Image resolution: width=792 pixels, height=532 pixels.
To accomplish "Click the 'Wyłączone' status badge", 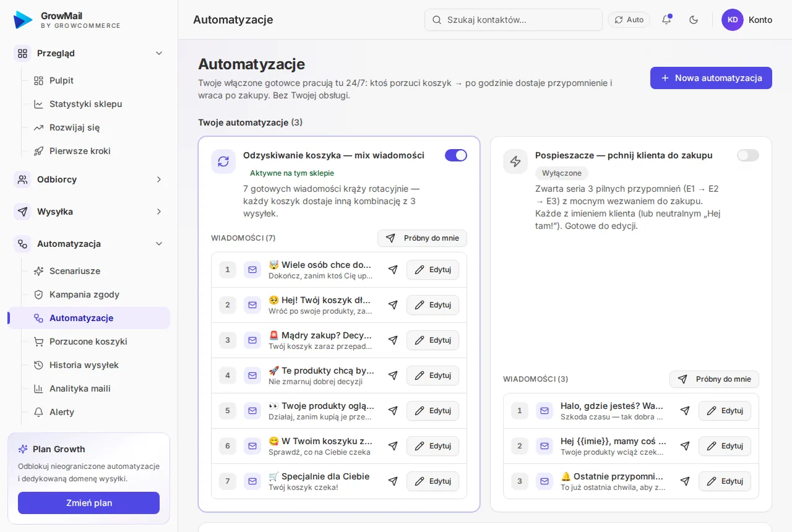I will pos(562,173).
